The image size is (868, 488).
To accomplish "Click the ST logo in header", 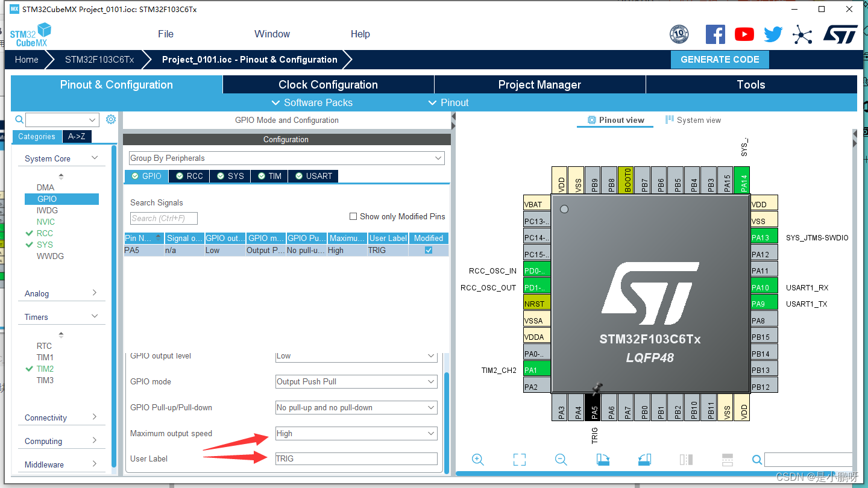I will pos(840,34).
